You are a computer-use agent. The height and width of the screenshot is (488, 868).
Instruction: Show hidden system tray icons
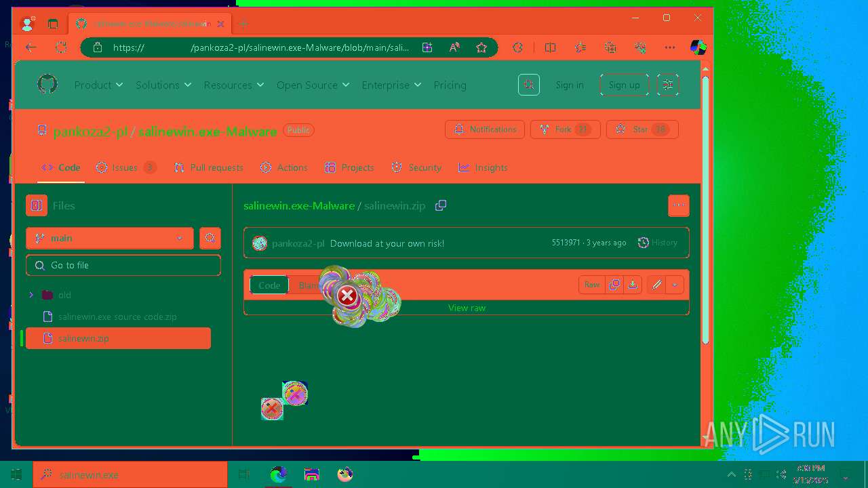(x=731, y=474)
